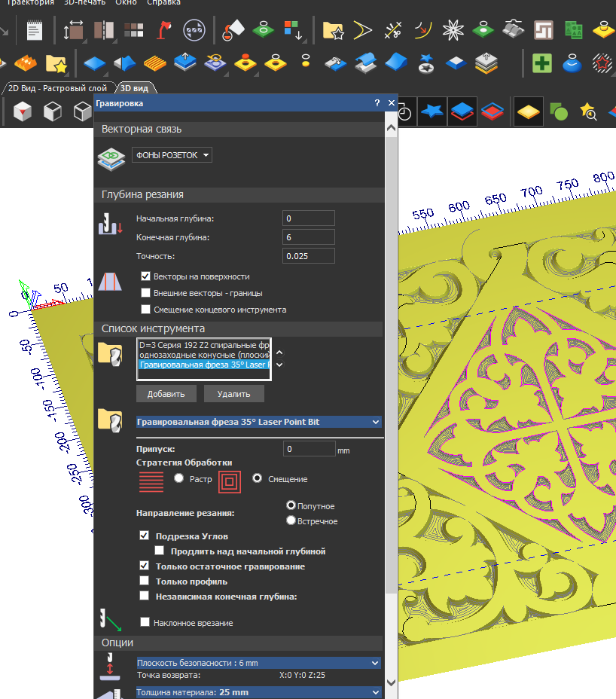The width and height of the screenshot is (616, 699).
Task: Open the Траектория menu
Action: point(30,2)
